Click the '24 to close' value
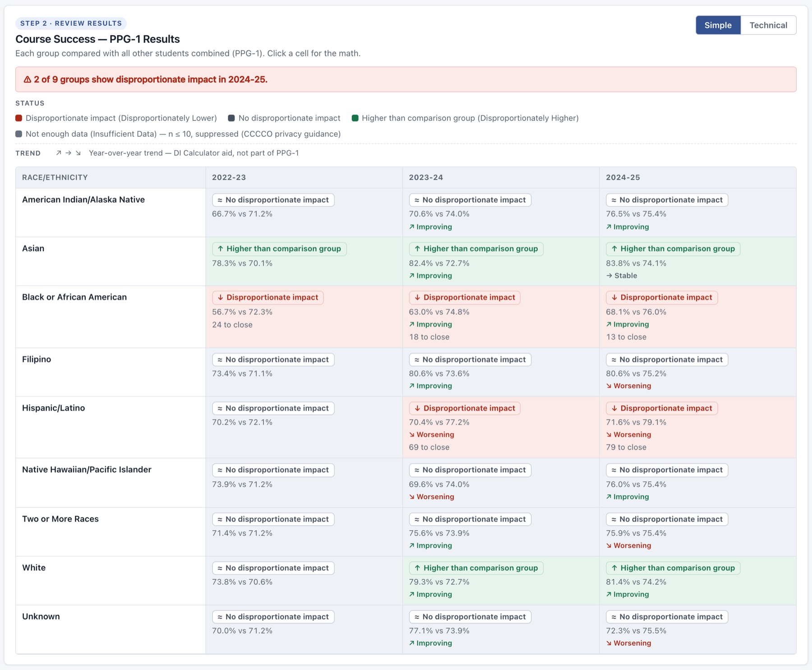The image size is (812, 670). pyautogui.click(x=232, y=325)
